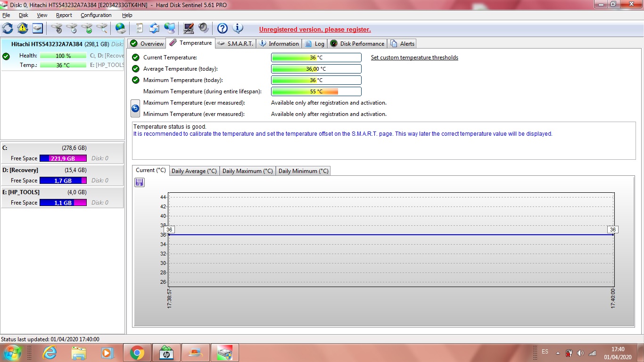644x362 pixels.
Task: Open the Disk Performance tab
Action: [x=357, y=43]
